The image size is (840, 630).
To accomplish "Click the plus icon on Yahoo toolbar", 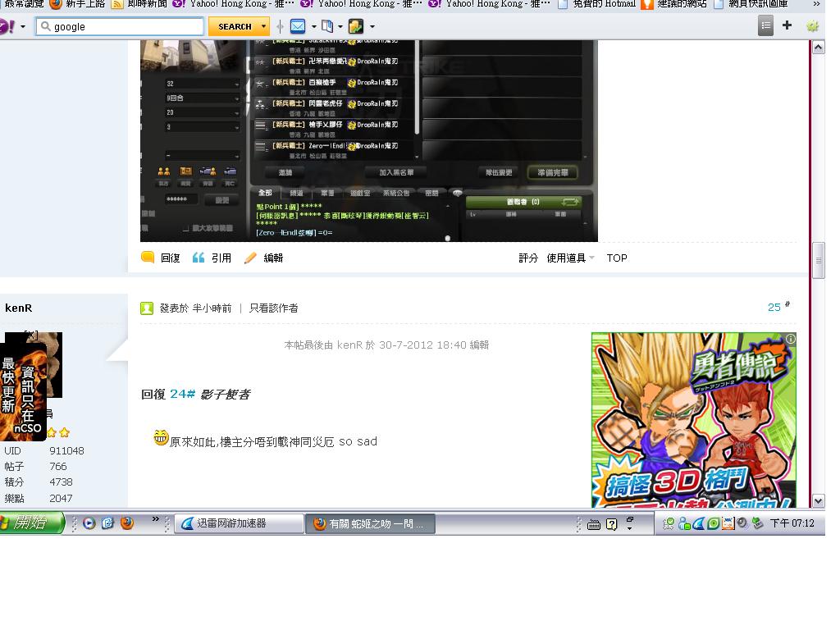I will pyautogui.click(x=787, y=25).
